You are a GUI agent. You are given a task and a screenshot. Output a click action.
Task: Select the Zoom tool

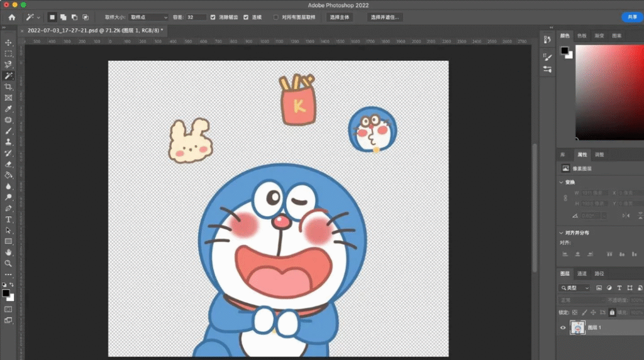tap(8, 263)
